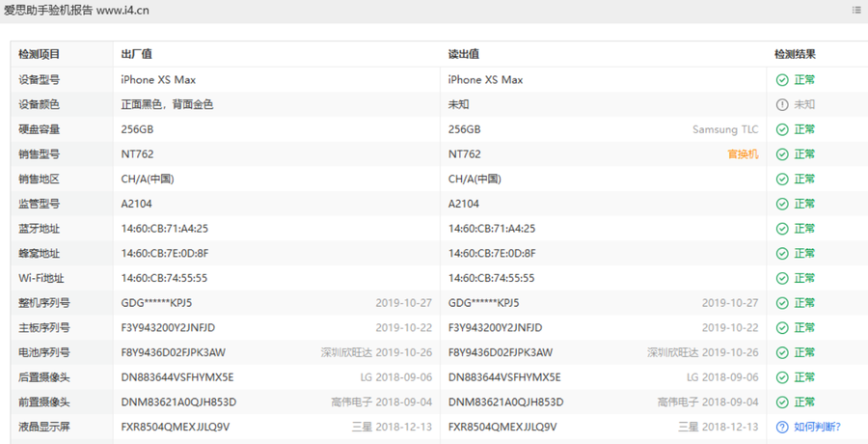The width and height of the screenshot is (868, 444).
Task: Select the 电池序列号 row label
Action: tap(44, 352)
